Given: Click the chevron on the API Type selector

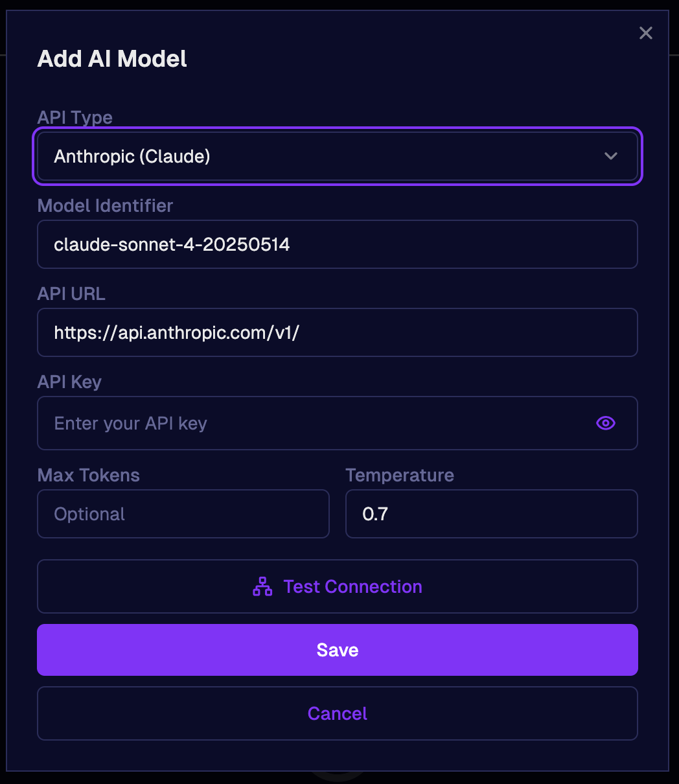Looking at the screenshot, I should (x=610, y=156).
